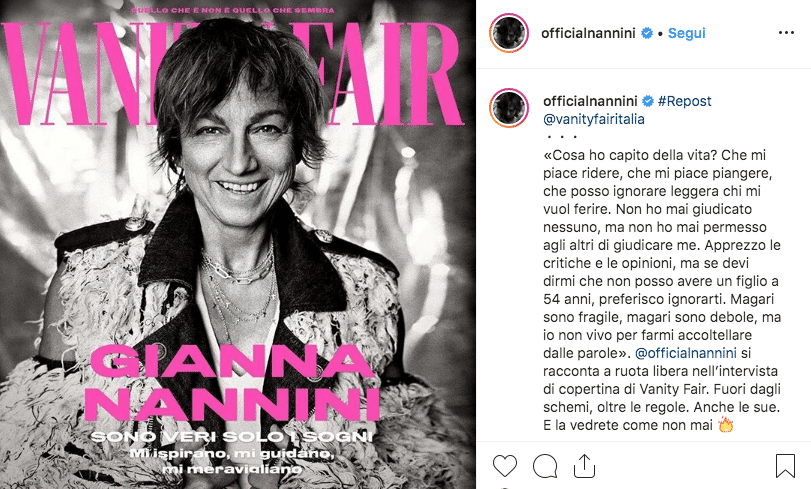Click the caption text starting «Cosa ho capito
This screenshot has width=811, height=489.
[x=662, y=290]
